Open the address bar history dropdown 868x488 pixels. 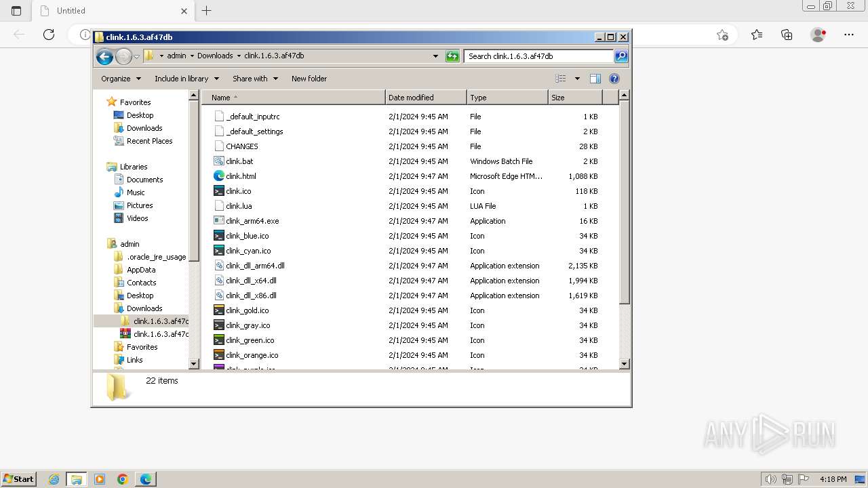(435, 56)
